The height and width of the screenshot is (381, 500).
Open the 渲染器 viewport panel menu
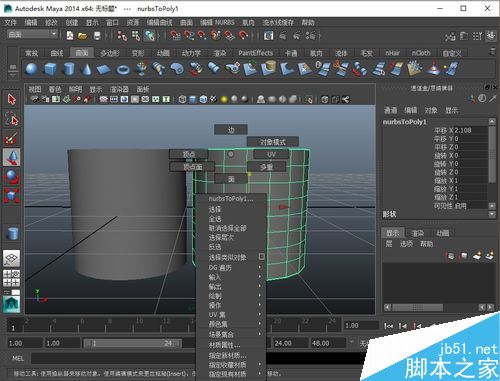pyautogui.click(x=119, y=89)
